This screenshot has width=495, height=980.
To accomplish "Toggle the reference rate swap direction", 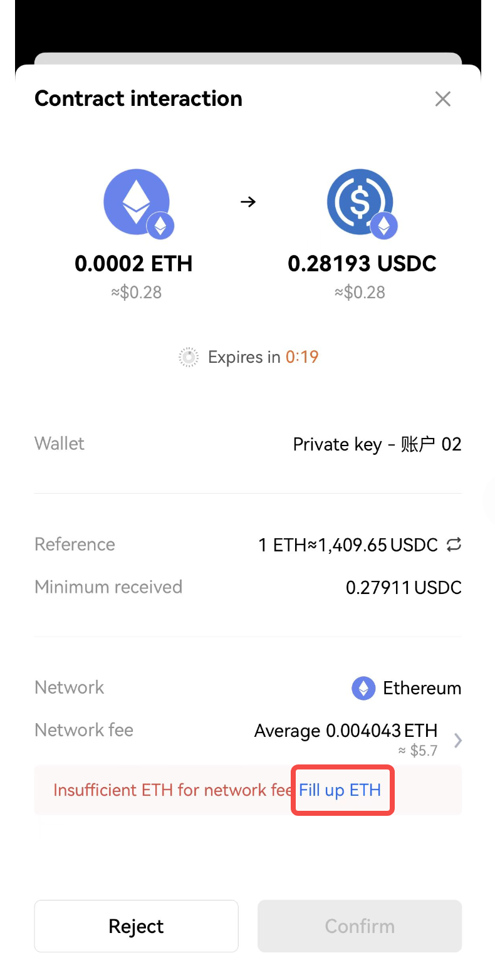I will pyautogui.click(x=454, y=545).
